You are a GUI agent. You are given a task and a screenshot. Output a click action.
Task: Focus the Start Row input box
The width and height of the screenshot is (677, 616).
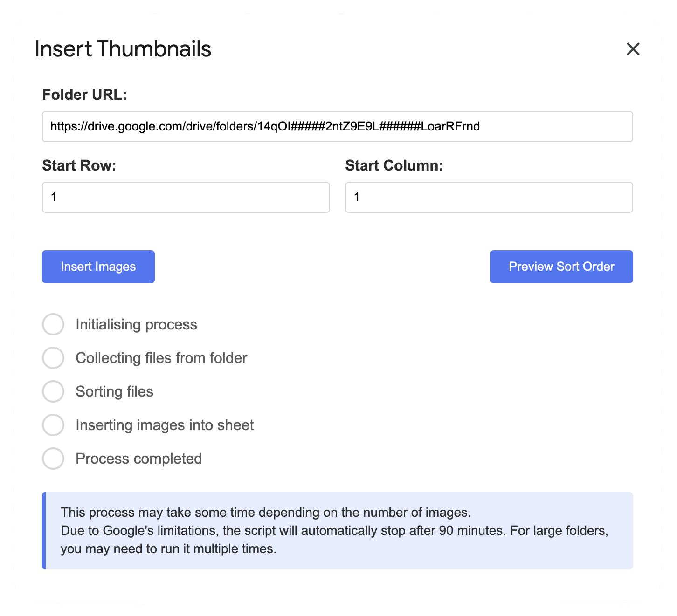186,197
